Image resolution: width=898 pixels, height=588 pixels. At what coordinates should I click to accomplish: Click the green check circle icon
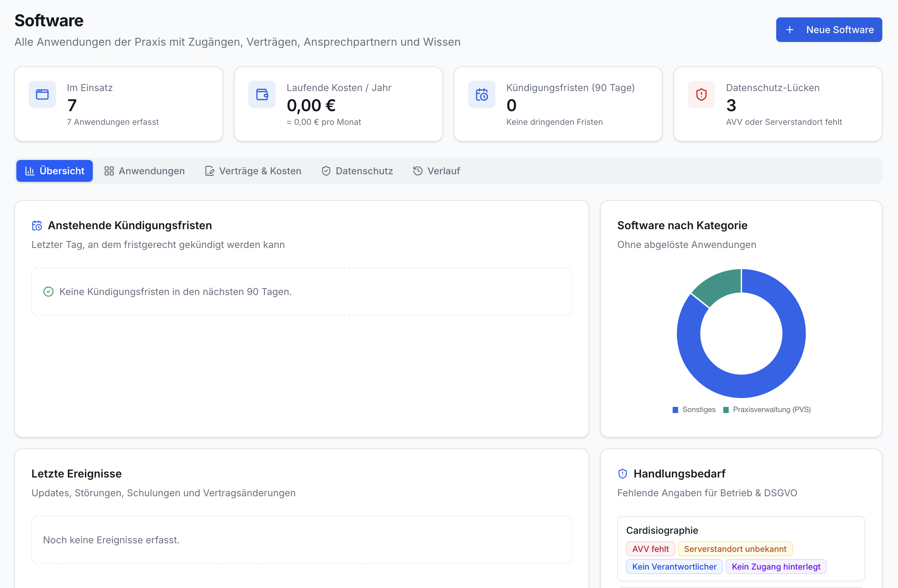[x=48, y=292]
